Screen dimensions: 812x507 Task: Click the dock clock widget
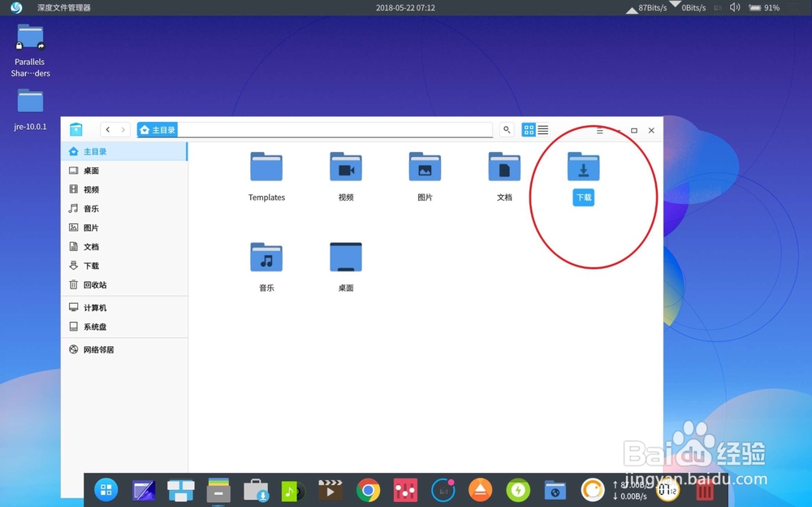click(667, 490)
